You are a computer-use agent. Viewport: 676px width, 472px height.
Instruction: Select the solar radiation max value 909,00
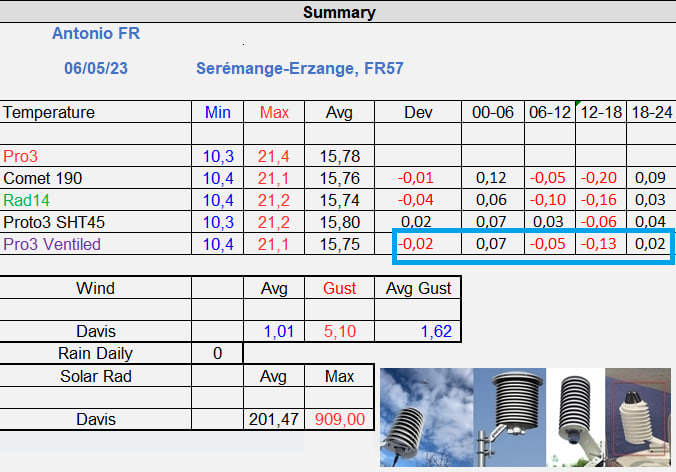pos(338,419)
